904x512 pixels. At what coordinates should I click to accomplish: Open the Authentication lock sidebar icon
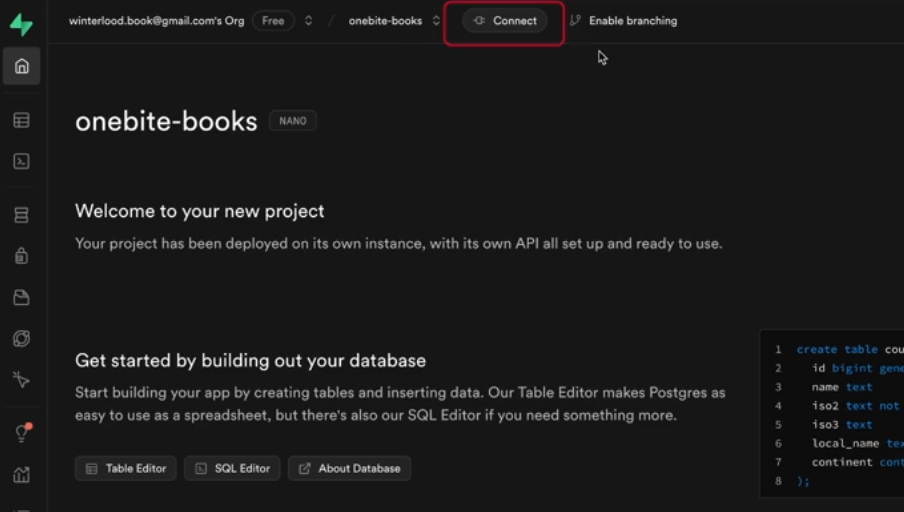point(21,255)
